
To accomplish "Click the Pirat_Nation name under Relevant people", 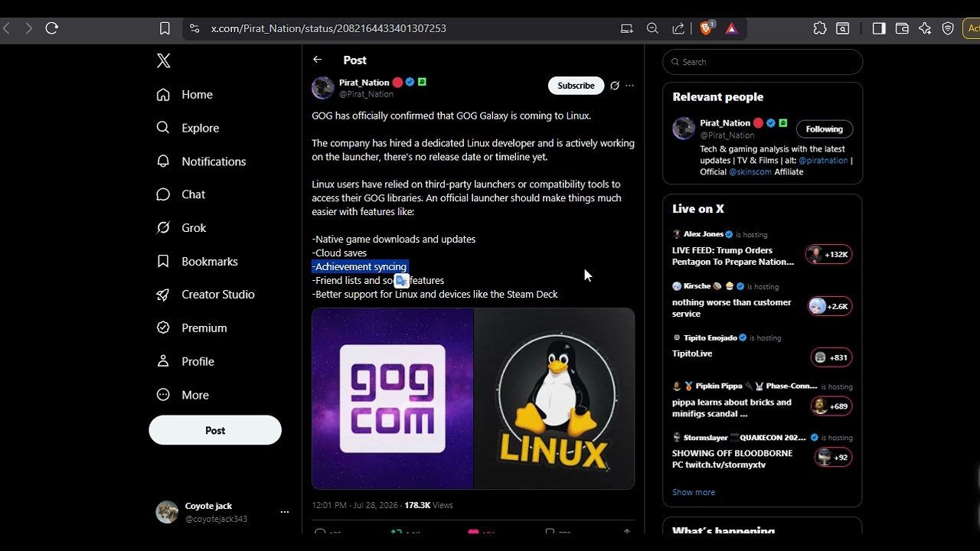I will [x=725, y=123].
